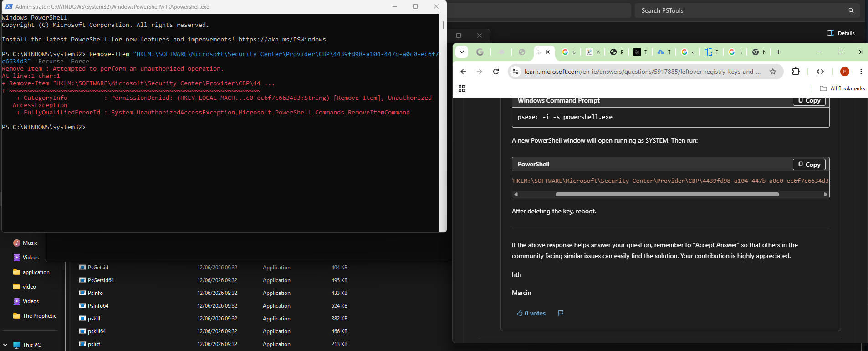Click Chrome's forward navigation arrow

(x=479, y=72)
